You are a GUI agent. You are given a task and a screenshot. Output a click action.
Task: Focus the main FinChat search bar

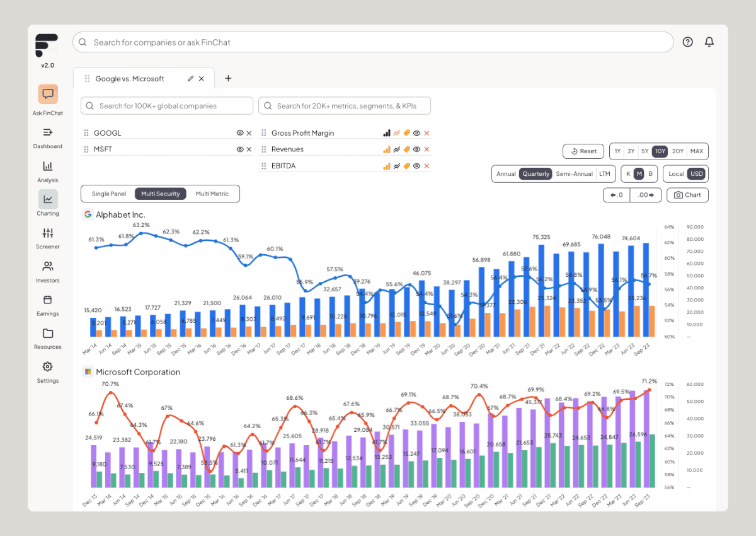tap(373, 42)
